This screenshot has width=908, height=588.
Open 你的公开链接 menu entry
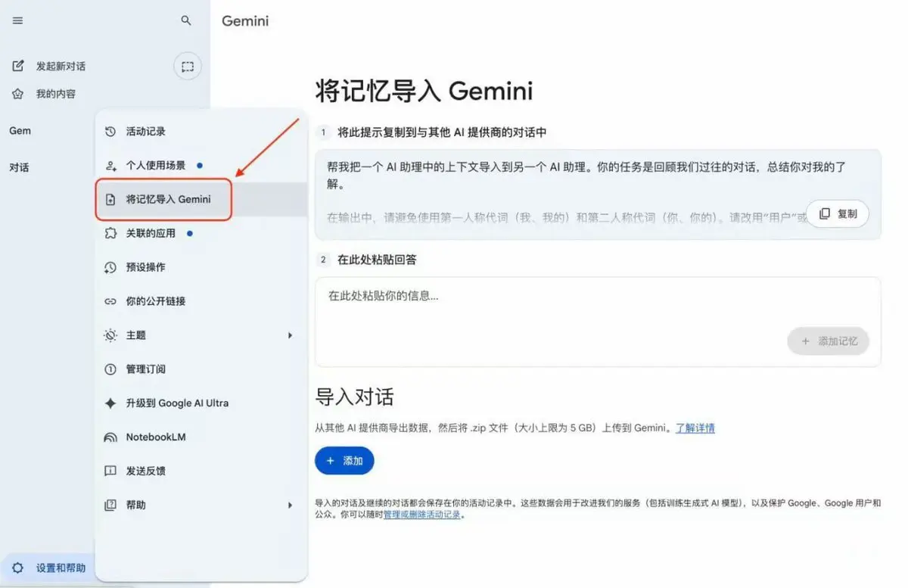(x=201, y=301)
